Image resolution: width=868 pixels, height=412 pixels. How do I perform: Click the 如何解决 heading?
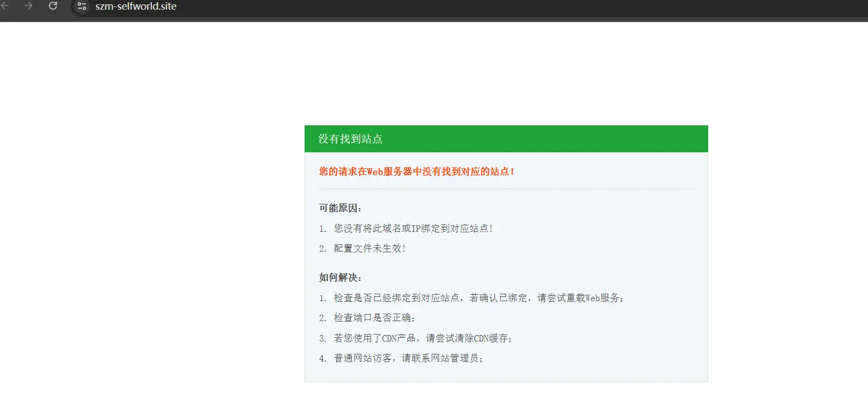tap(340, 278)
